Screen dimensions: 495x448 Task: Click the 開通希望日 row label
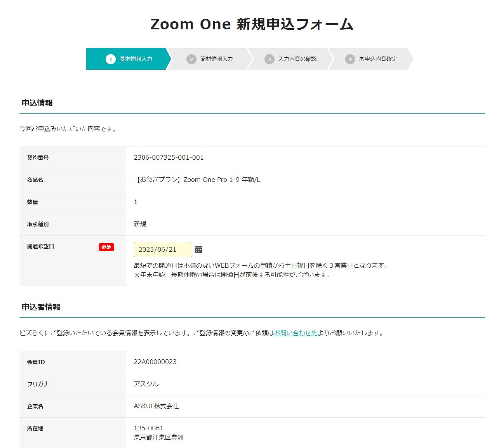[40, 247]
